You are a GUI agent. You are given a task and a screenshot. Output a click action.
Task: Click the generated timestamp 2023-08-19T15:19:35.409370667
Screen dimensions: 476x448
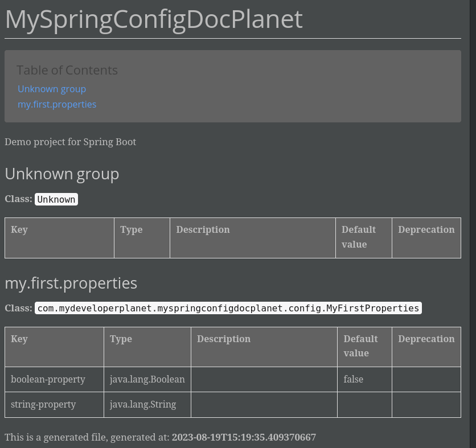(244, 437)
